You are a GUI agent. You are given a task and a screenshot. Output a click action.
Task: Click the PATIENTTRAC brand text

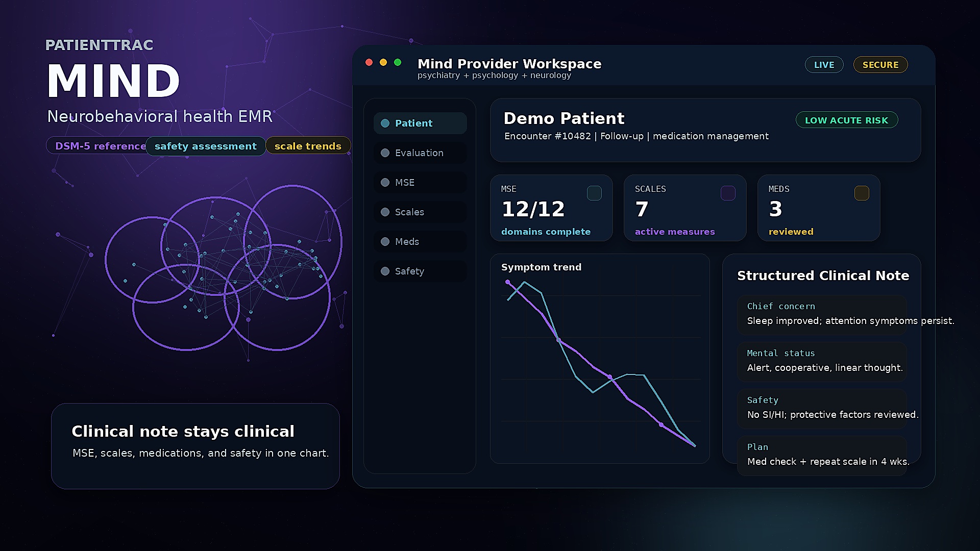point(99,45)
